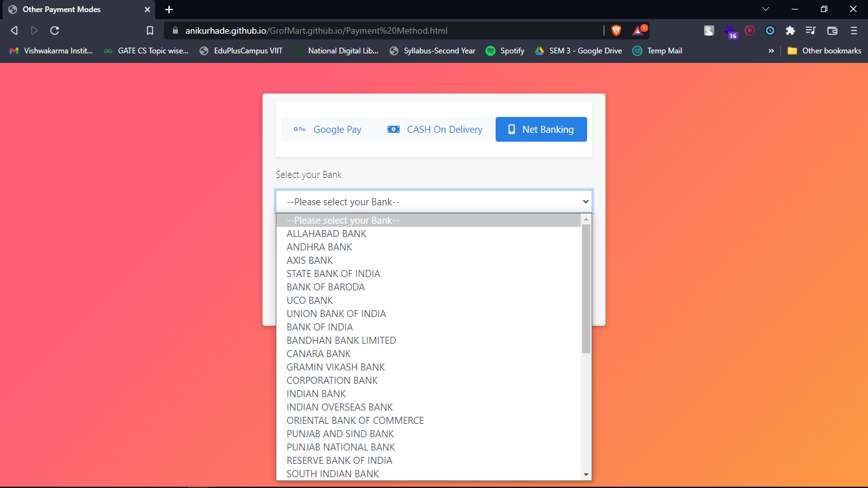Open the National Digital Lib... bookmark
This screenshot has width=868, height=488.
click(x=336, y=51)
